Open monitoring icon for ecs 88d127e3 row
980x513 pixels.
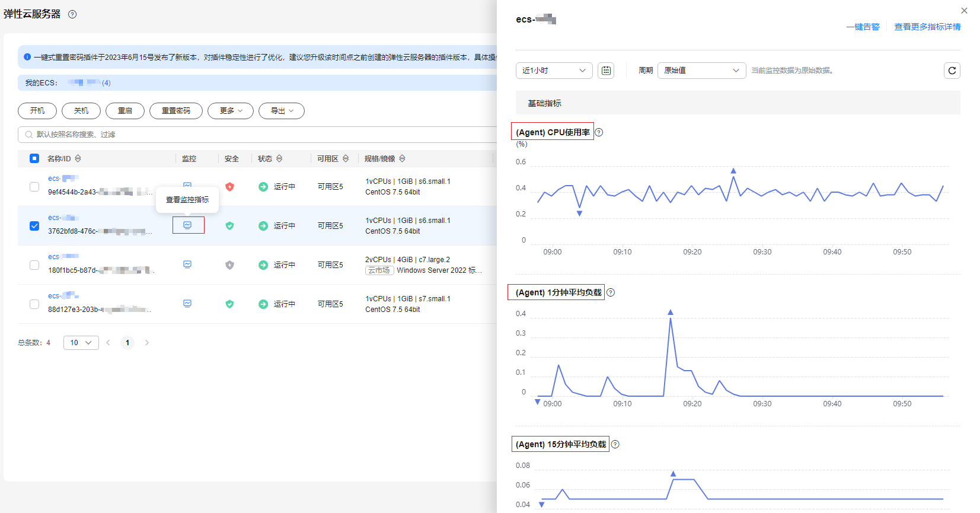coord(187,304)
